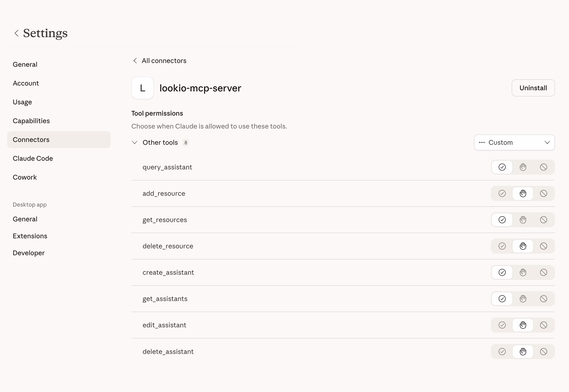Deny get_resources using the prohibit icon
Image resolution: width=569 pixels, height=392 pixels.
[x=544, y=220]
